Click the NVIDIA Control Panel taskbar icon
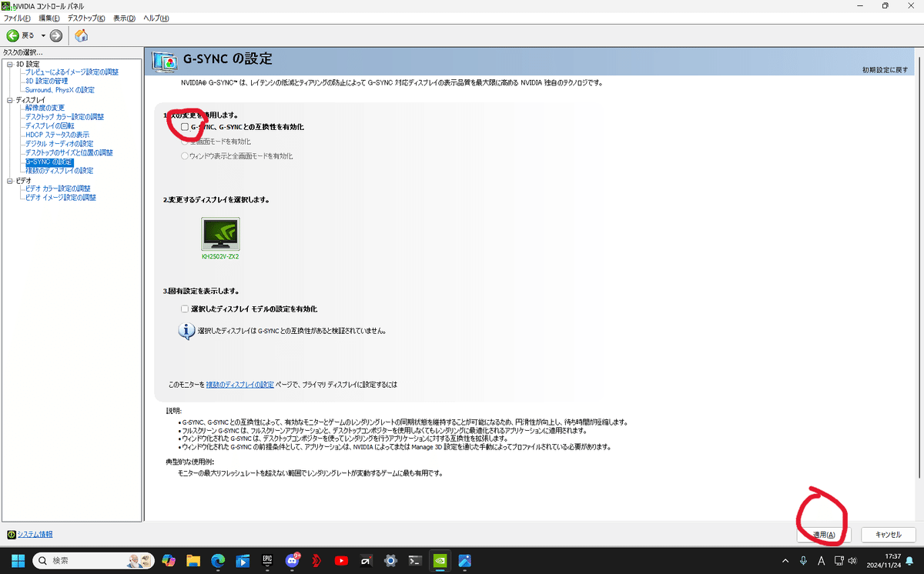 point(440,560)
